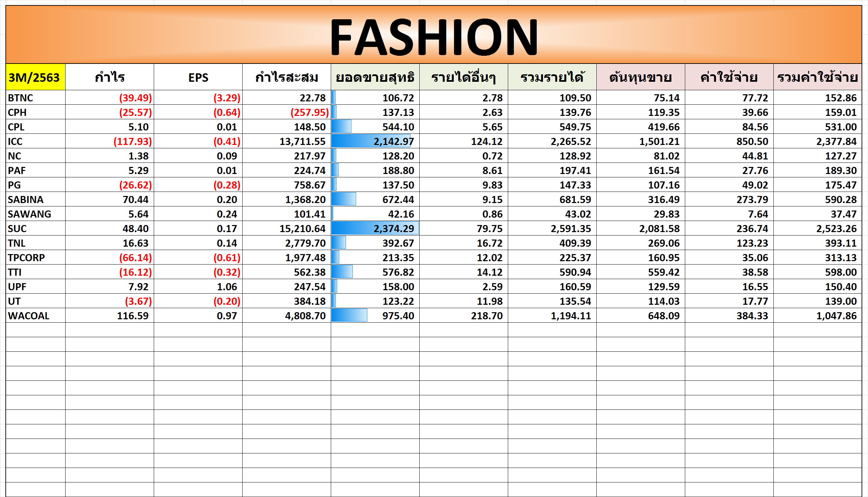The image size is (868, 497).
Task: Select CPH retained earnings (257.95)
Action: click(x=309, y=113)
